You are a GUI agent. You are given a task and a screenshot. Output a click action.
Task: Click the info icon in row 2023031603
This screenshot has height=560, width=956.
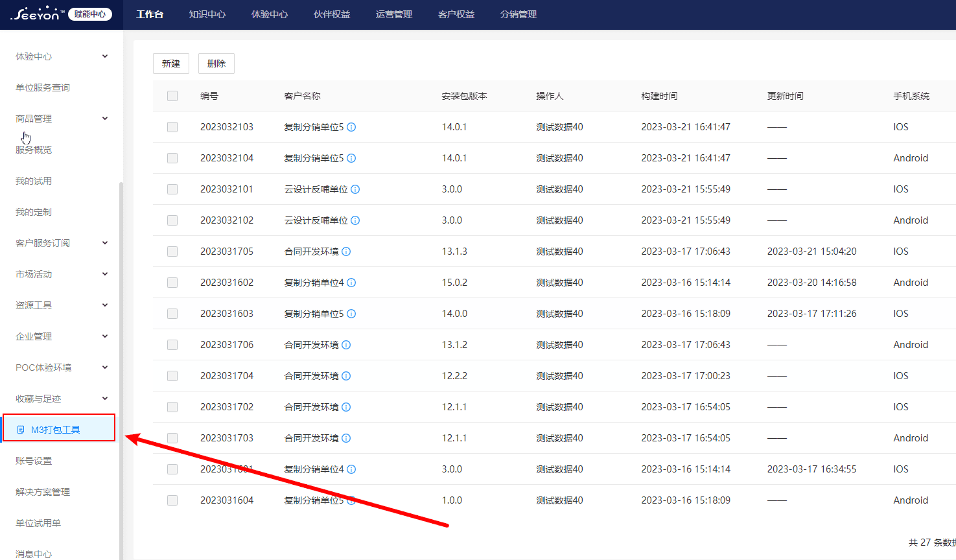tap(351, 314)
